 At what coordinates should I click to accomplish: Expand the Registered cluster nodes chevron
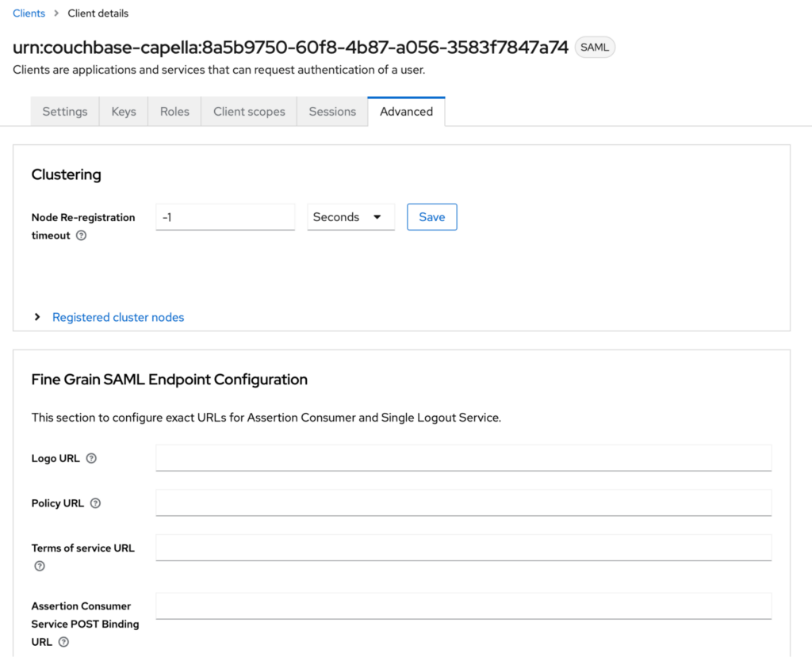pos(37,317)
